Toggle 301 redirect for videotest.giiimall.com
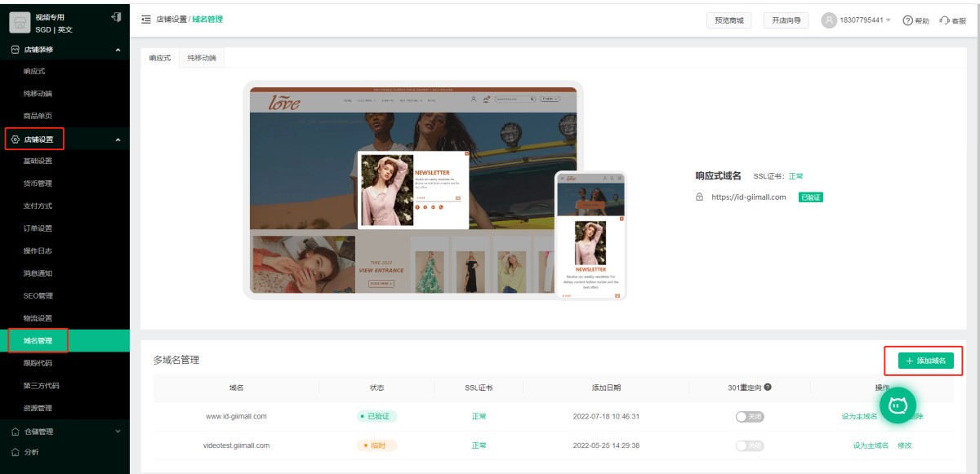This screenshot has width=980, height=474. 750,445
